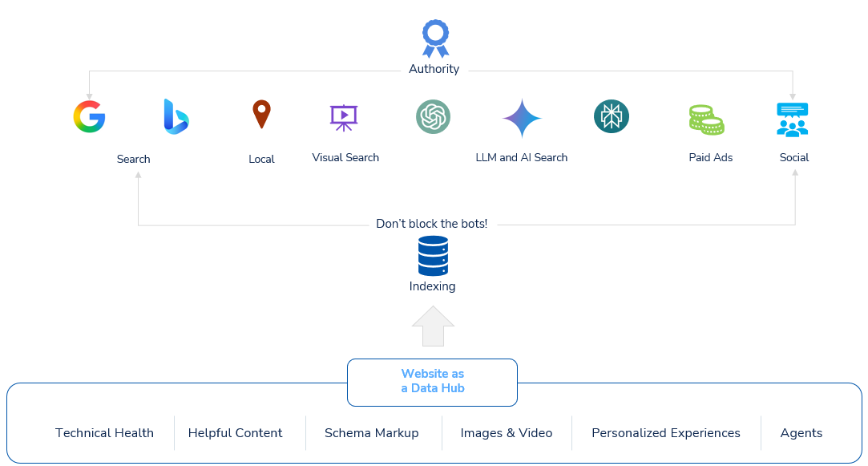Viewport: 868px width, 466px height.
Task: Select the 'Authority' label
Action: (x=434, y=69)
